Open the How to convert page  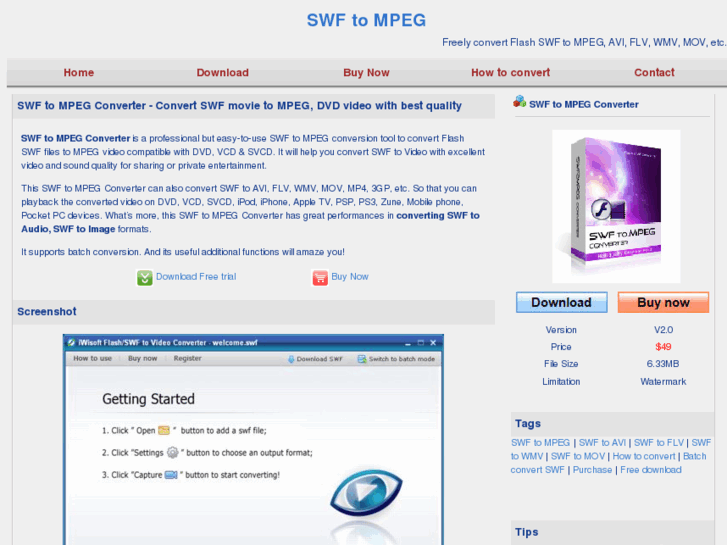point(510,72)
